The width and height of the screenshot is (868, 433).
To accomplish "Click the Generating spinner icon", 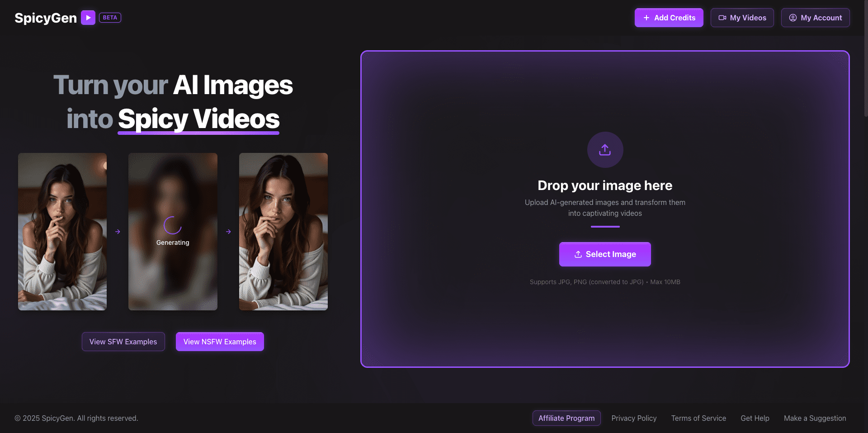I will pos(173,225).
